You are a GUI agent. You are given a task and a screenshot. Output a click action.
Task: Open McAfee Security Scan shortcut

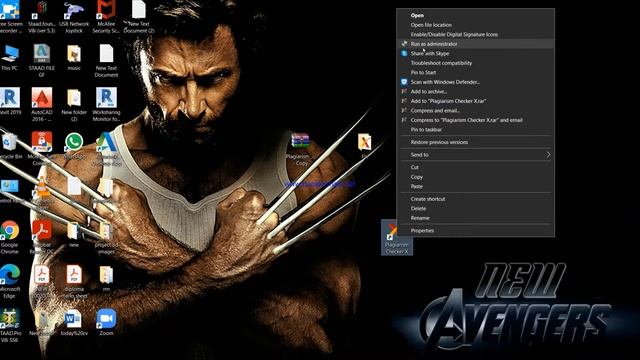coord(106,17)
